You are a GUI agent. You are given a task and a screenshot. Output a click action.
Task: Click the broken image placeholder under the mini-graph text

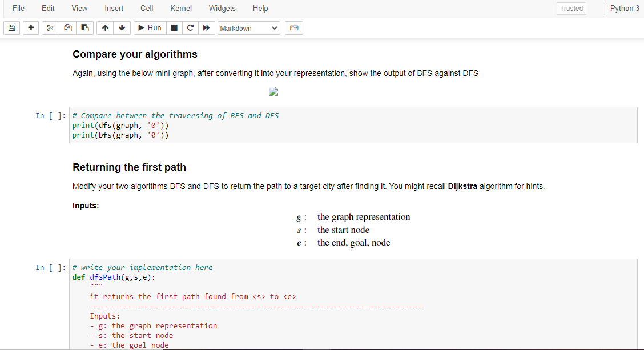point(273,91)
